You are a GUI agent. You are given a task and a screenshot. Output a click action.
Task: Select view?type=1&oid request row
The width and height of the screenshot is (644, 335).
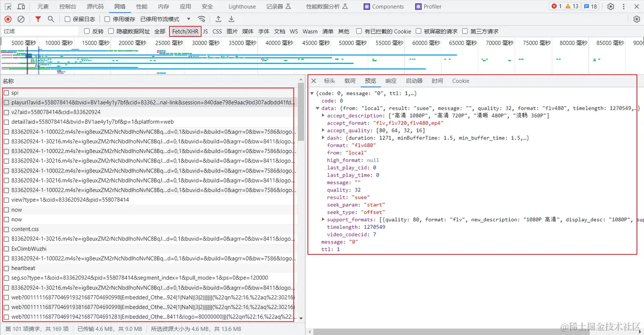coord(149,200)
